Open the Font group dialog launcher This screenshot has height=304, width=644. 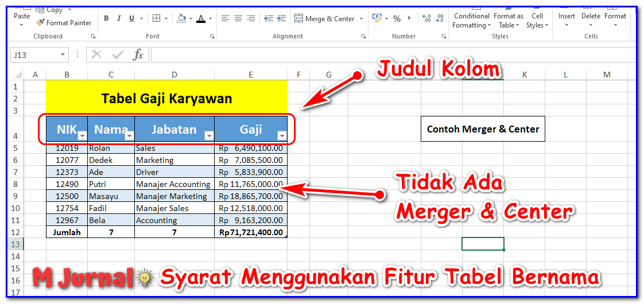pos(212,37)
